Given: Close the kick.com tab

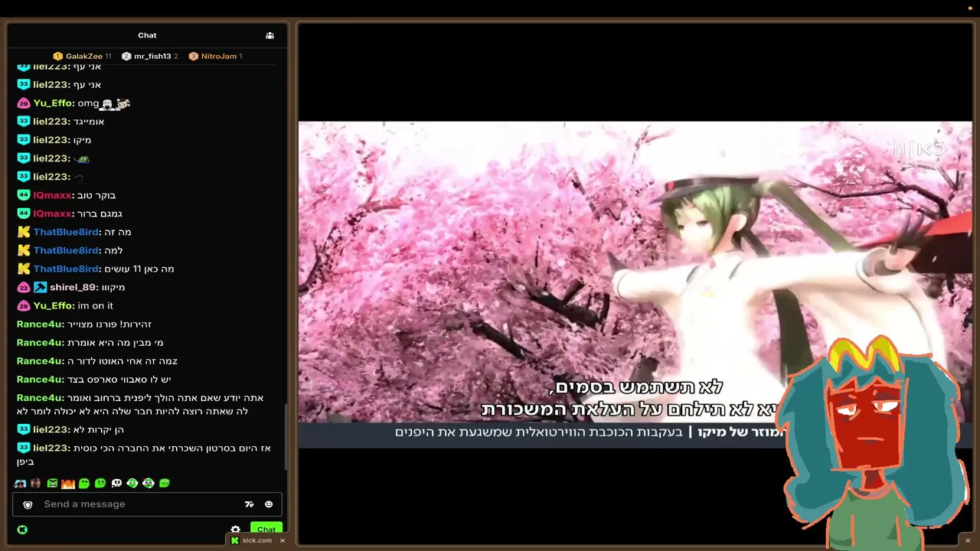Looking at the screenshot, I should 282,540.
